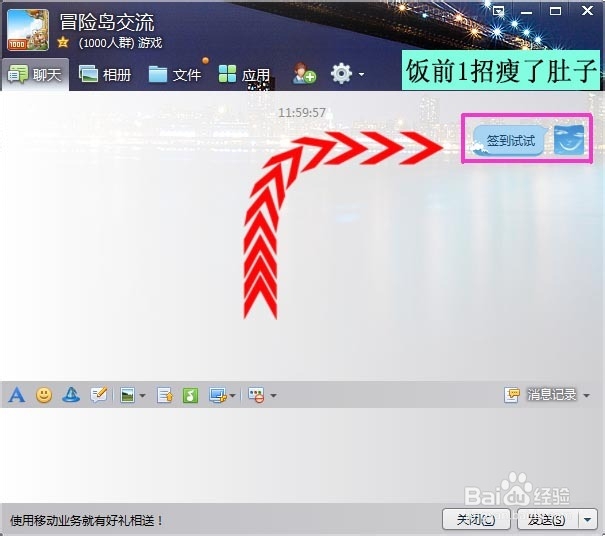Minimize the chat window
Screen dimensions: 605x536
(526, 12)
